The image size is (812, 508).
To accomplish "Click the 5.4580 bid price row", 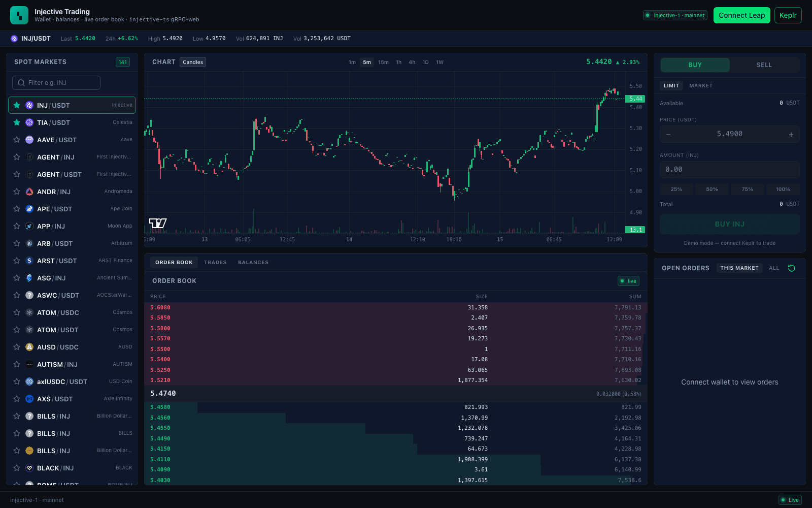I will point(396,407).
